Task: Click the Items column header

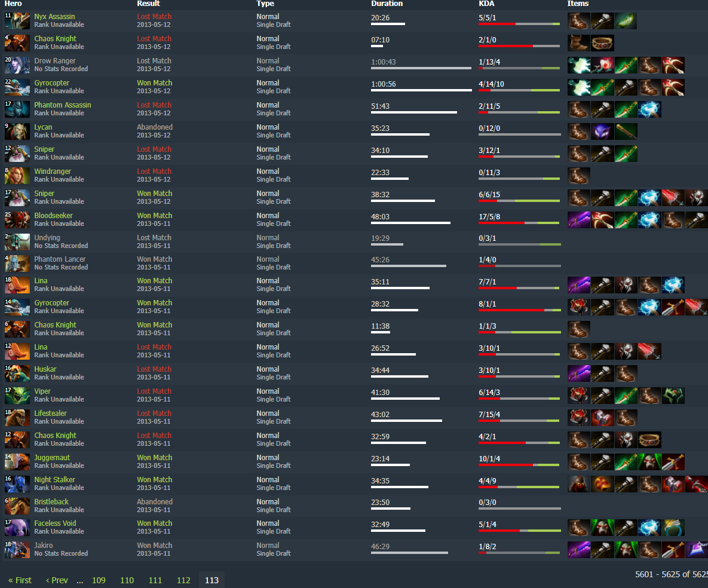Action: pyautogui.click(x=578, y=4)
